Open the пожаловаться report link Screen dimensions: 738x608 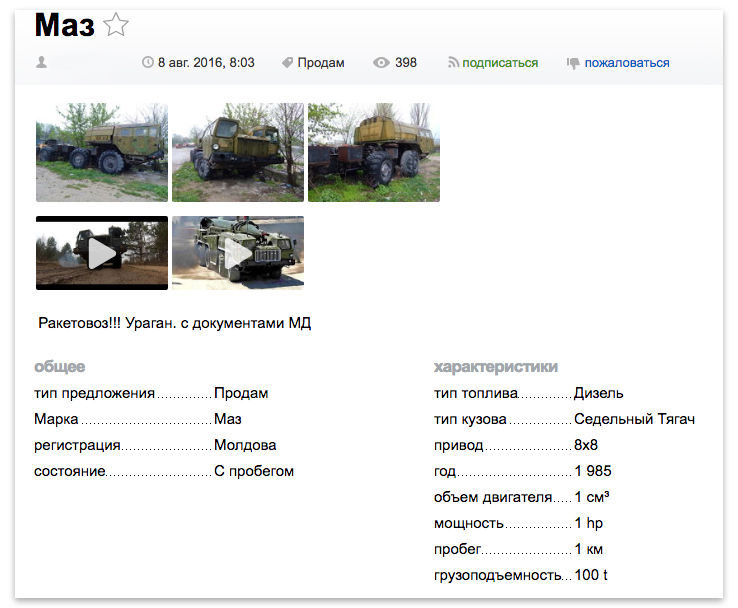[627, 63]
